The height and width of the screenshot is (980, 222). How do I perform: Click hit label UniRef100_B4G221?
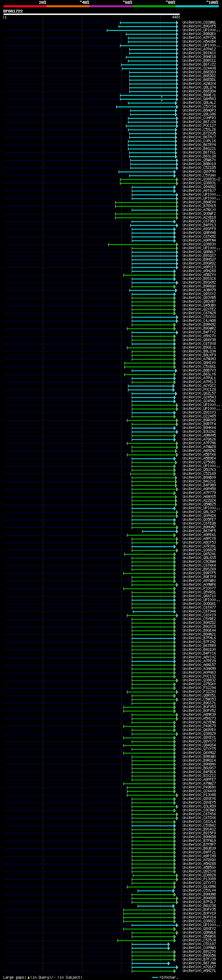[x=199, y=149]
